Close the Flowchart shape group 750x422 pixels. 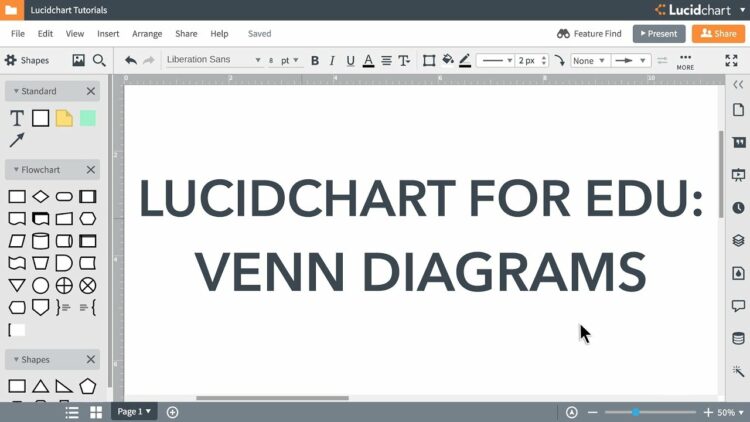[90, 169]
